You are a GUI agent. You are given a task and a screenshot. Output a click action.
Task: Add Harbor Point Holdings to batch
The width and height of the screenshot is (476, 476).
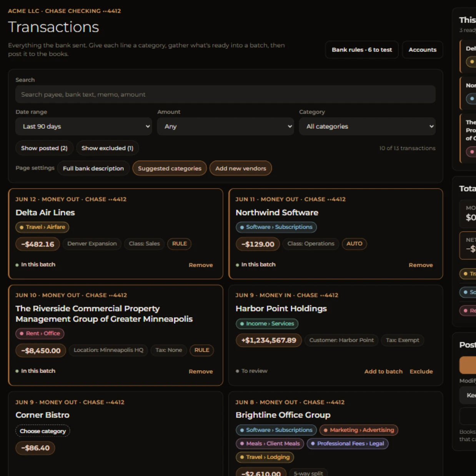coord(383,371)
